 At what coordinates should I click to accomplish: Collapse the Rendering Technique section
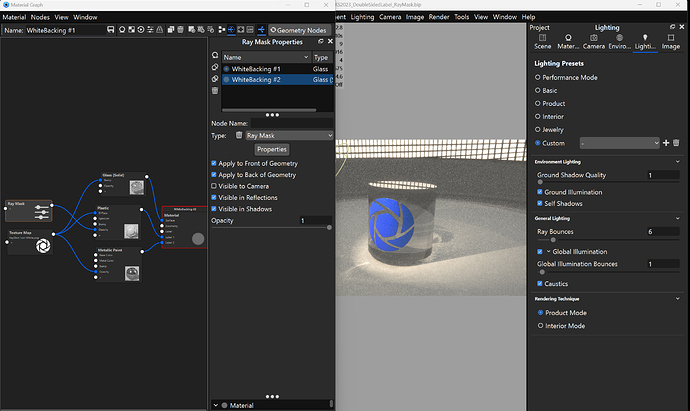tap(677, 298)
